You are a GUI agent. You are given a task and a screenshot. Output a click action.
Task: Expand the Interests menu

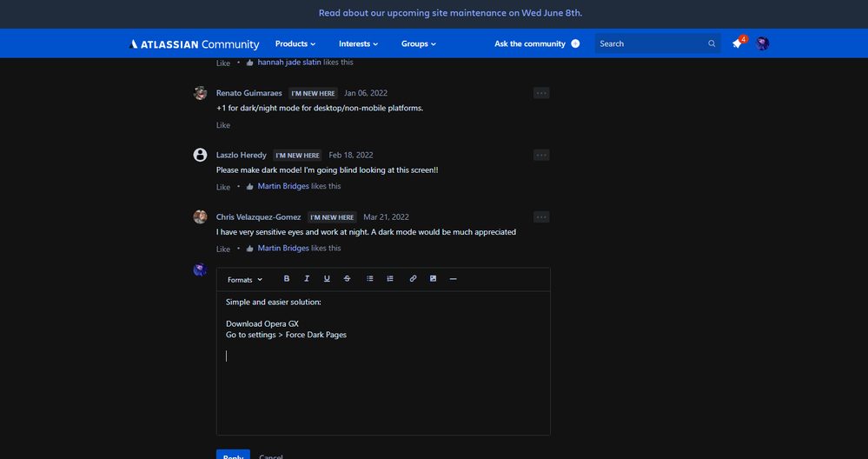click(358, 43)
